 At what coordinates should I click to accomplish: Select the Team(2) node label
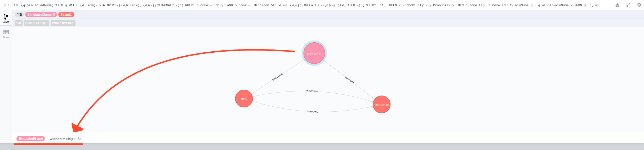tap(66, 15)
